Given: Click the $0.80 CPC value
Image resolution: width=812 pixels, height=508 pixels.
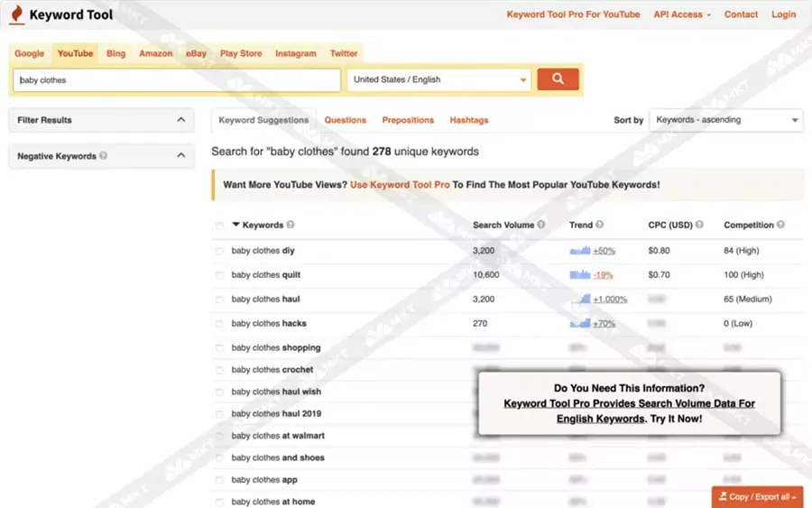Looking at the screenshot, I should [659, 251].
